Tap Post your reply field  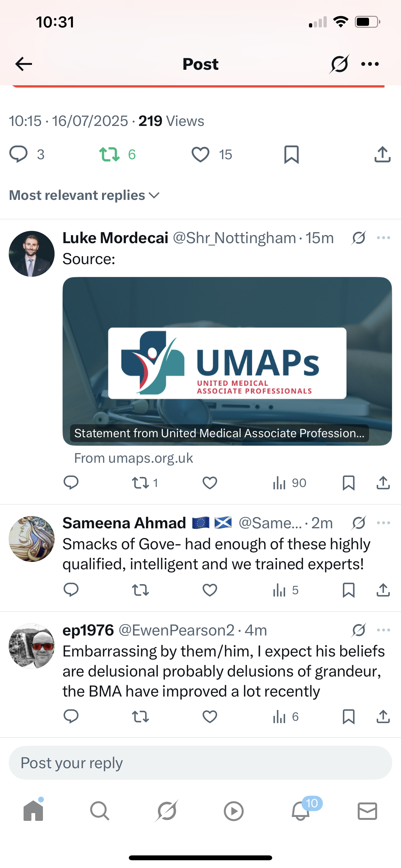point(200,763)
